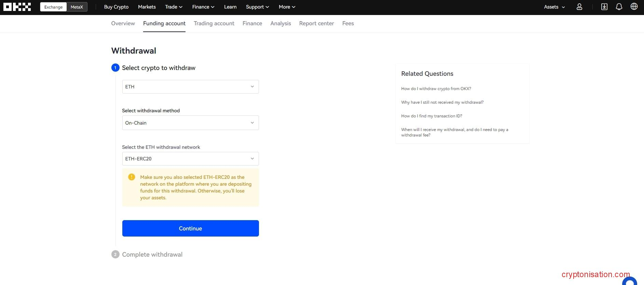This screenshot has width=644, height=285.
Task: Open the notifications bell
Action: point(619,7)
